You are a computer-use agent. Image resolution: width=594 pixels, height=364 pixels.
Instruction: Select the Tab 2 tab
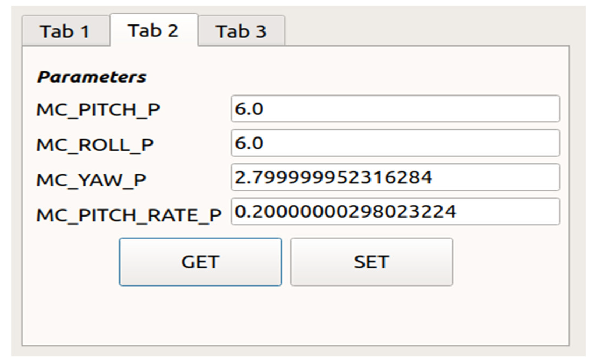[153, 30]
